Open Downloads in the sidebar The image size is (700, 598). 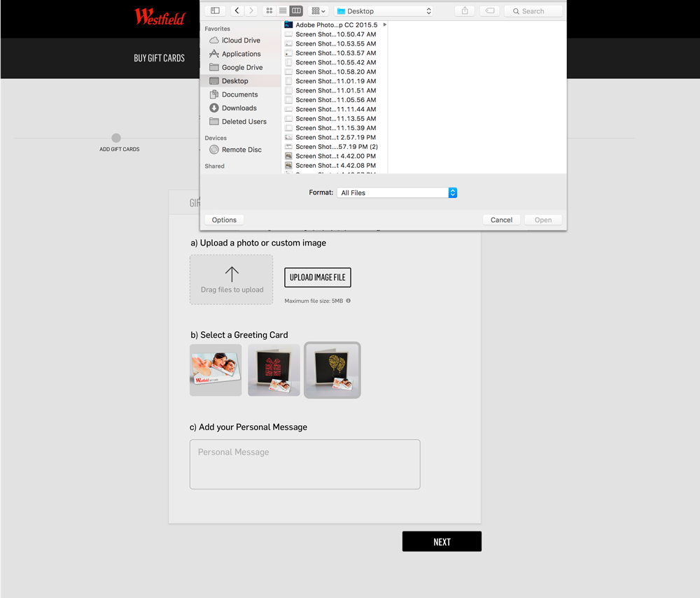(x=241, y=108)
